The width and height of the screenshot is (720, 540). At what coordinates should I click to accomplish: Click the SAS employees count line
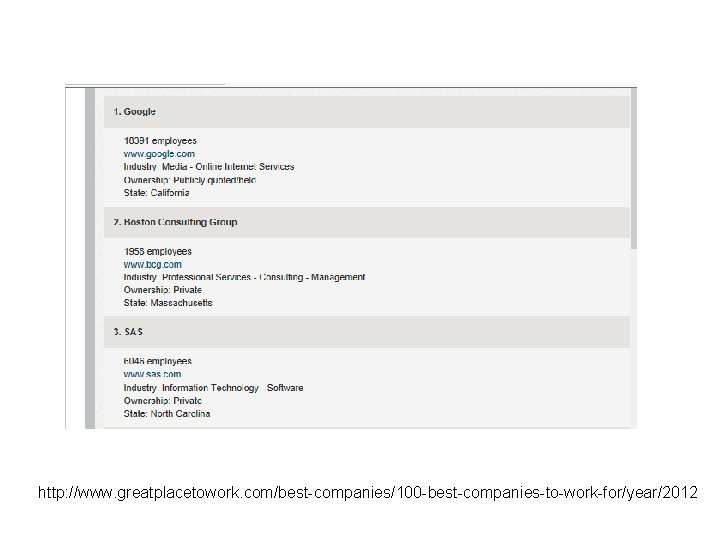(x=158, y=361)
